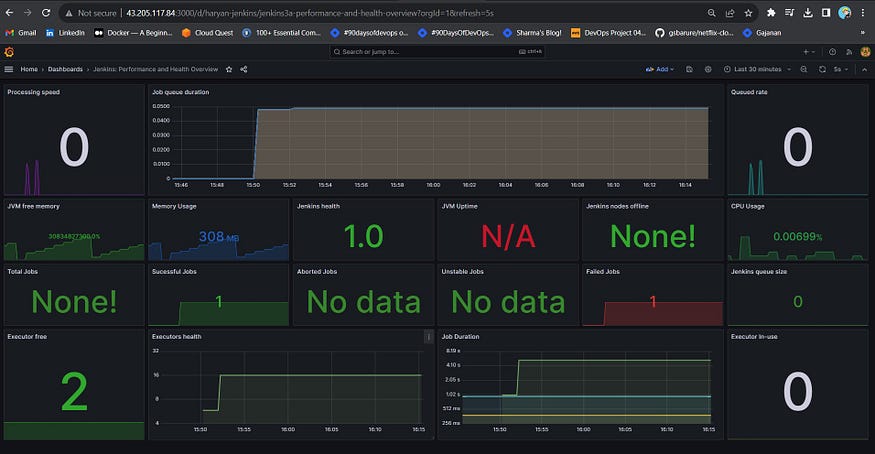
Task: Bookmark this page with star icon
Action: click(748, 13)
